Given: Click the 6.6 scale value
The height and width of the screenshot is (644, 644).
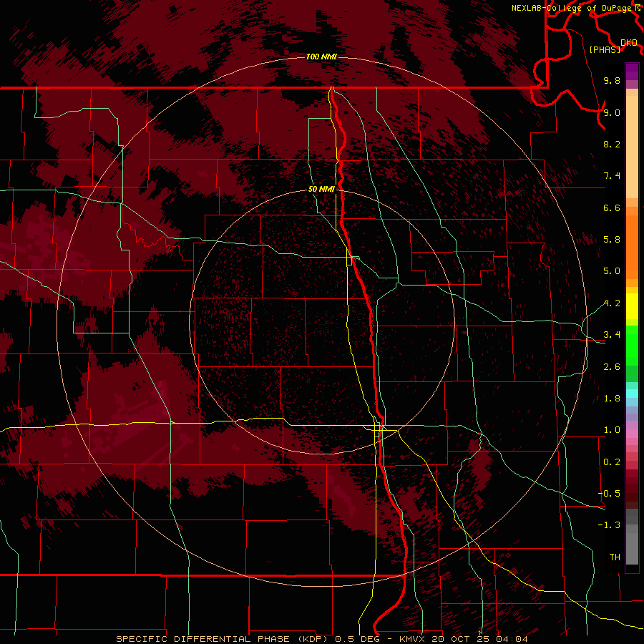Looking at the screenshot, I should pyautogui.click(x=612, y=208).
